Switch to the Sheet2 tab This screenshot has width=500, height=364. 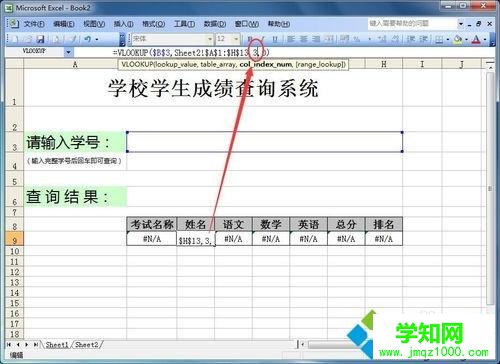87,345
